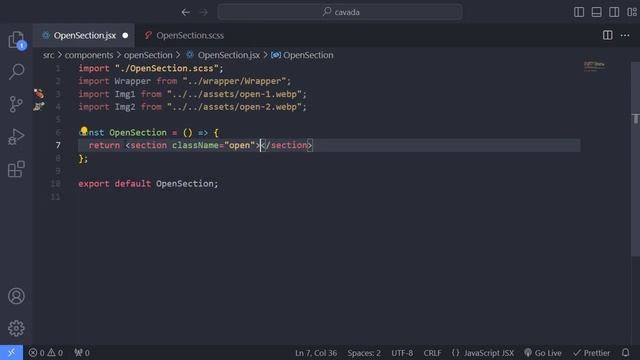The height and width of the screenshot is (360, 640).
Task: Click className attribute in section tag
Action: click(x=195, y=145)
